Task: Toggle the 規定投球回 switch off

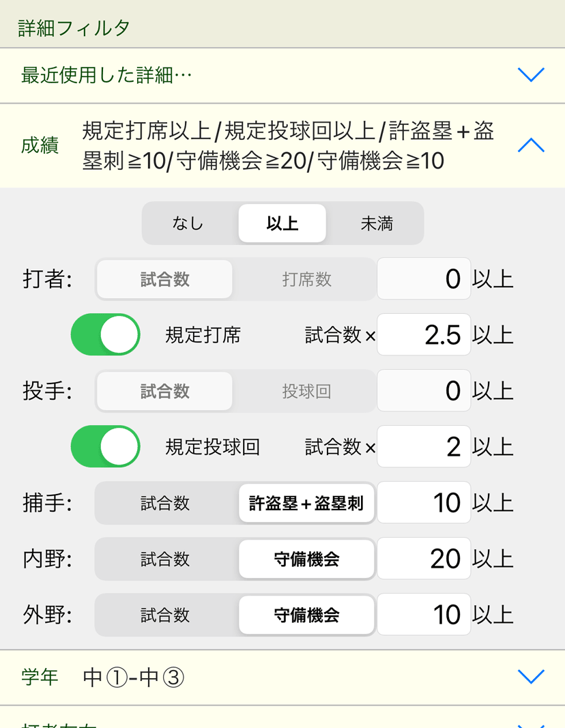Action: 106,447
